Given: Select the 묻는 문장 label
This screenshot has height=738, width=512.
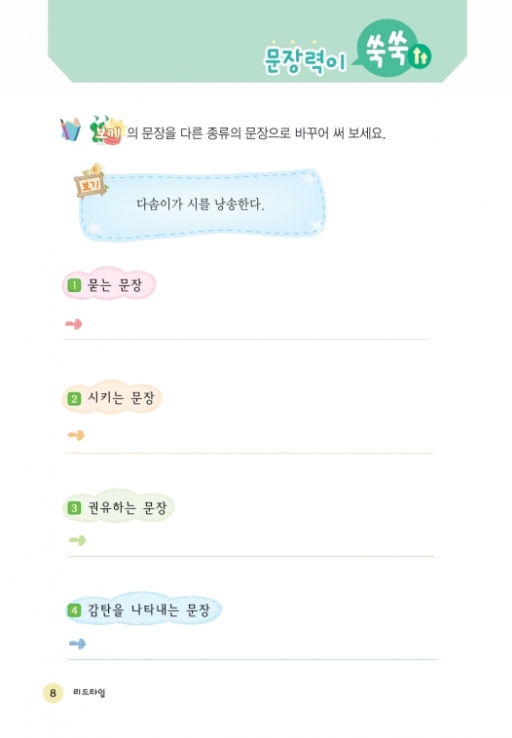Looking at the screenshot, I should 115,285.
